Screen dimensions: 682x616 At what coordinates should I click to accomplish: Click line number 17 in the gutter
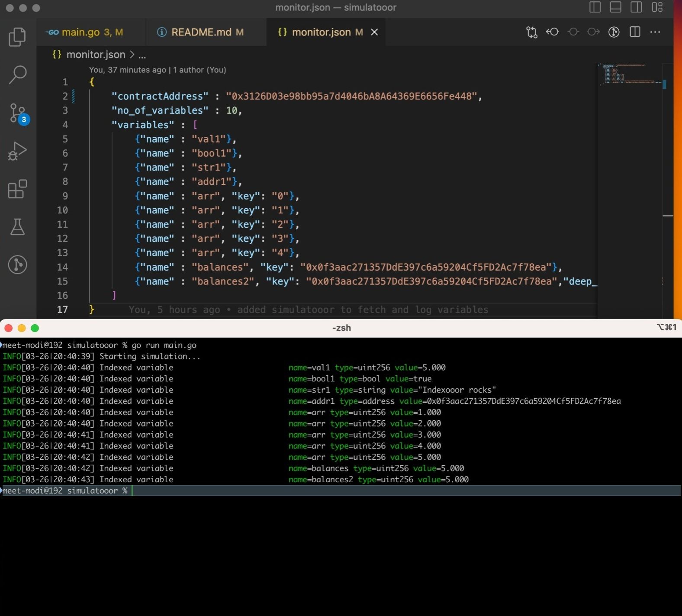(x=62, y=310)
